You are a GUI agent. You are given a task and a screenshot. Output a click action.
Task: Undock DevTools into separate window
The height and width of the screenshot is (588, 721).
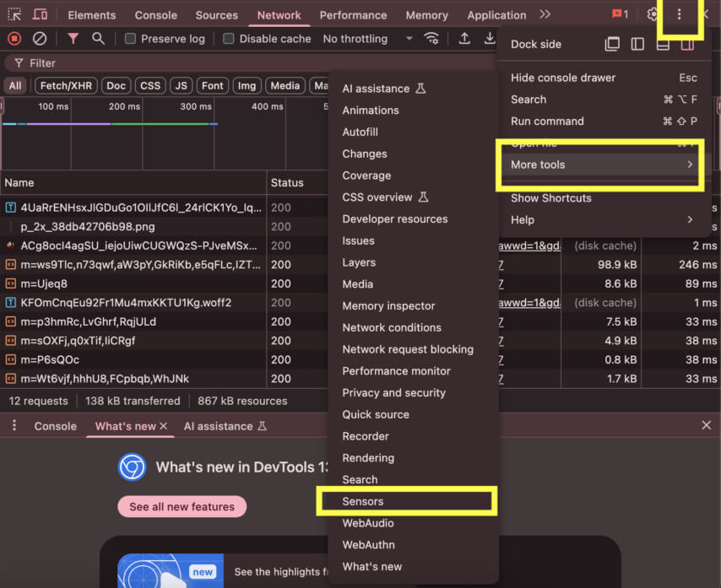(612, 44)
